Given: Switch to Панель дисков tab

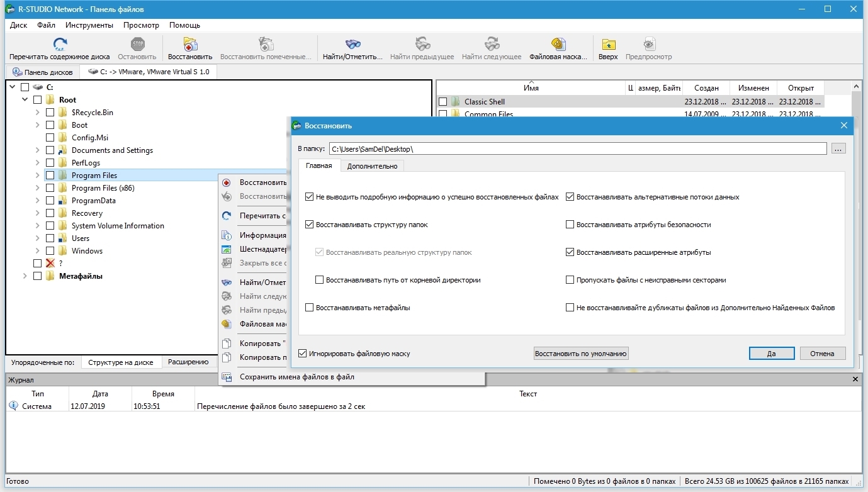Looking at the screenshot, I should (42, 72).
